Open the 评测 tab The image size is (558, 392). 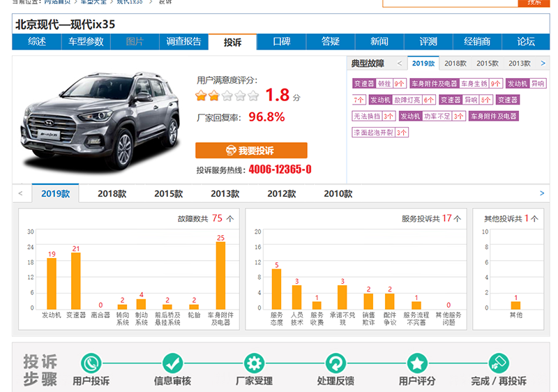(428, 42)
